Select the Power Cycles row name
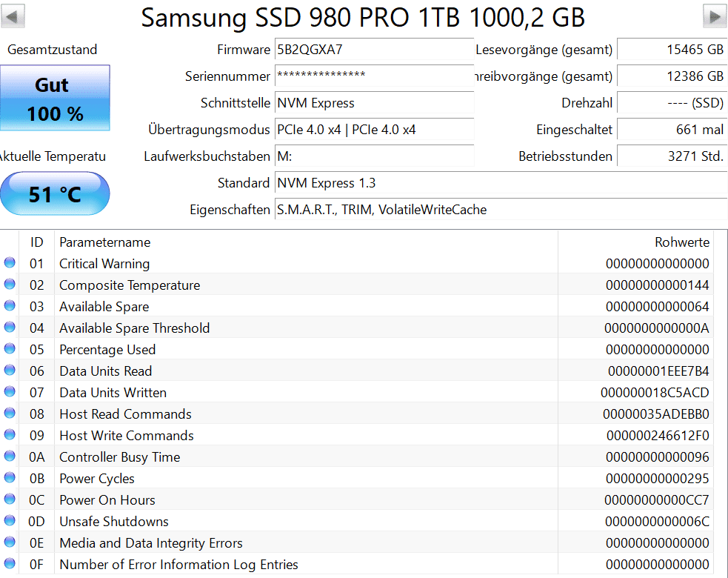Viewport: 728px width, 578px height. coord(97,479)
